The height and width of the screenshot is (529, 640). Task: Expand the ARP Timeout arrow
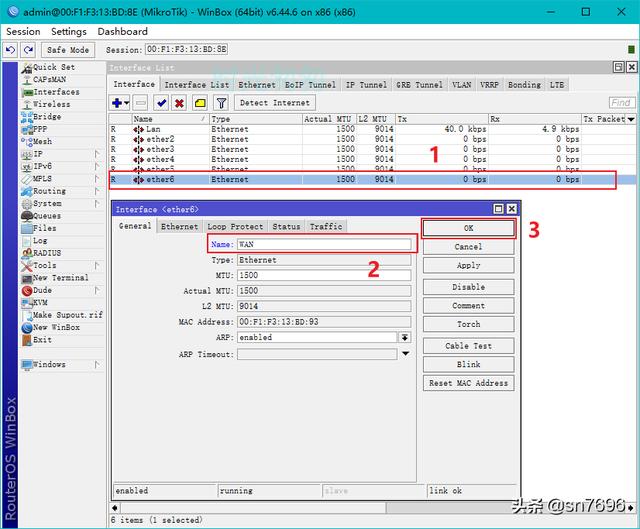click(x=405, y=353)
